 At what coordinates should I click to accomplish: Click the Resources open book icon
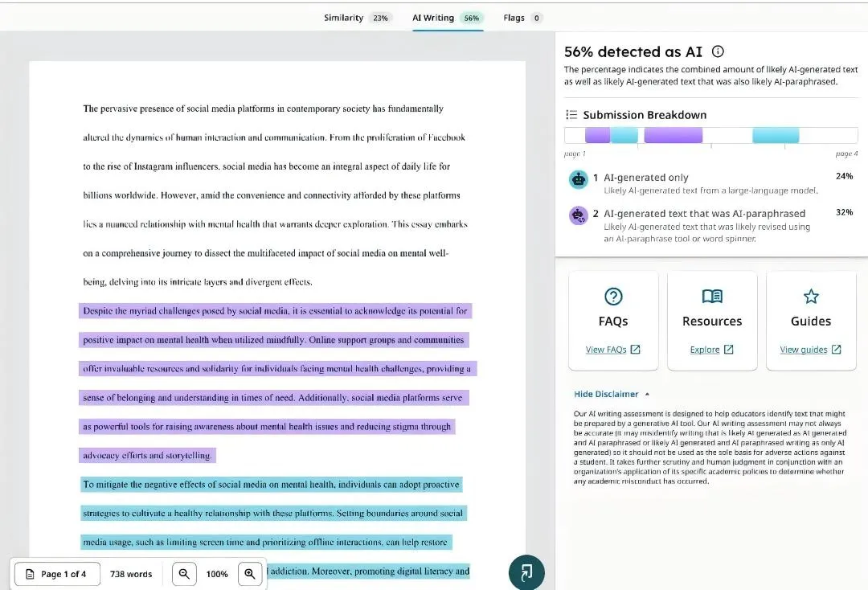click(712, 297)
